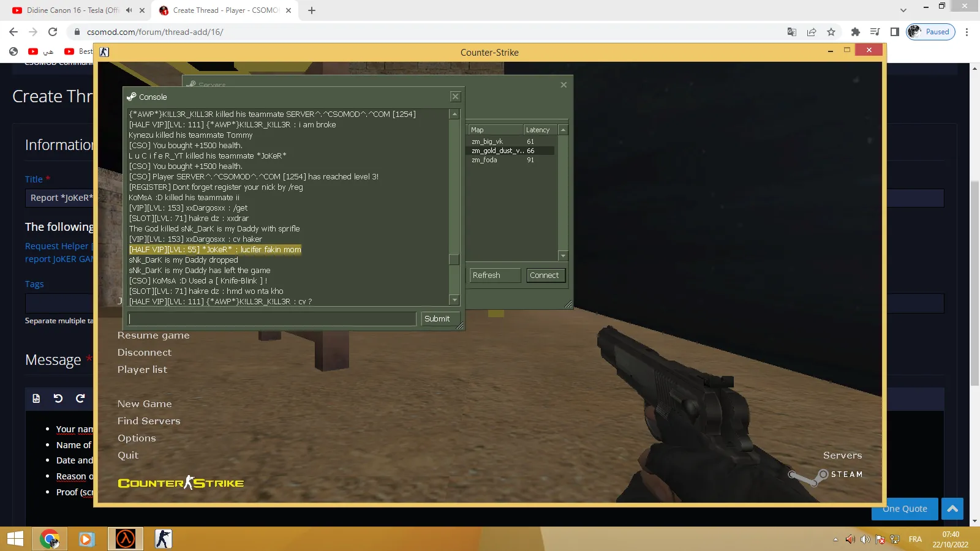The width and height of the screenshot is (980, 551).
Task: Mute the Didine Canon 16 tab audio
Action: [x=129, y=10]
